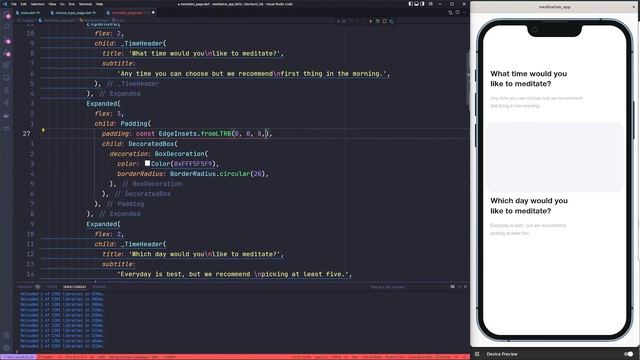Image resolution: width=640 pixels, height=360 pixels.
Task: Open the Search view in activity bar
Action: 7,27
